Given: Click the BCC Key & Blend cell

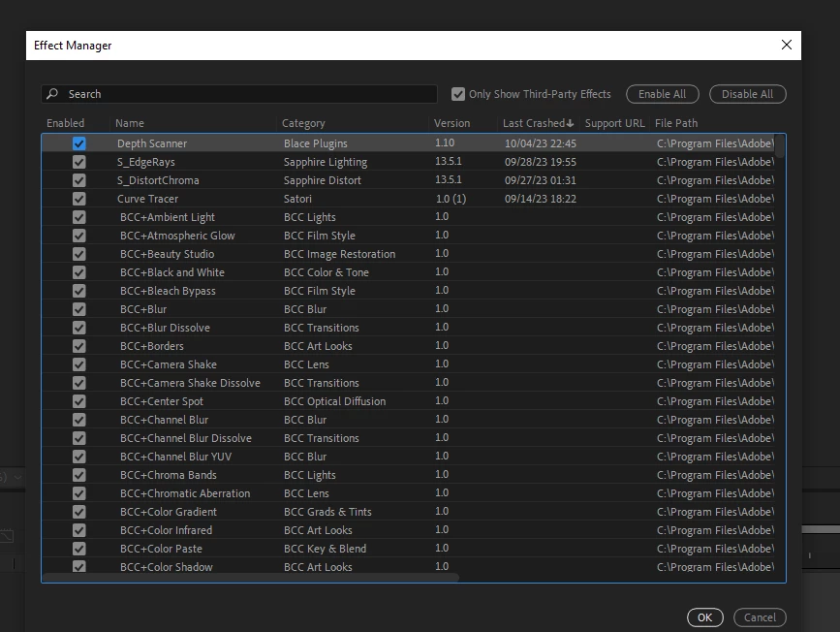Looking at the screenshot, I should [326, 549].
